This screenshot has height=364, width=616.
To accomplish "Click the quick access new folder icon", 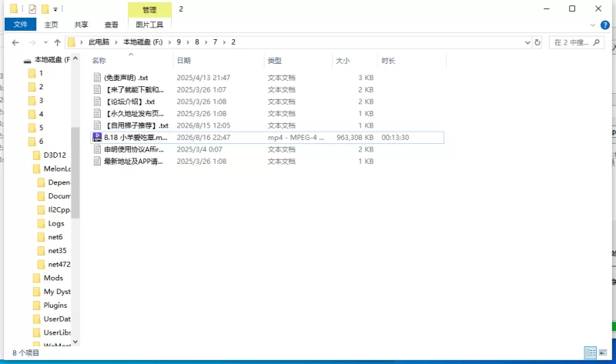I will [45, 8].
